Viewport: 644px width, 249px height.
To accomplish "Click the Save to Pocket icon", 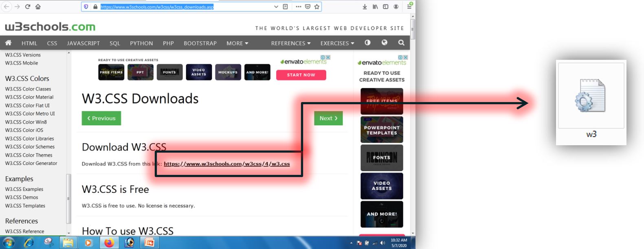I will [x=308, y=7].
